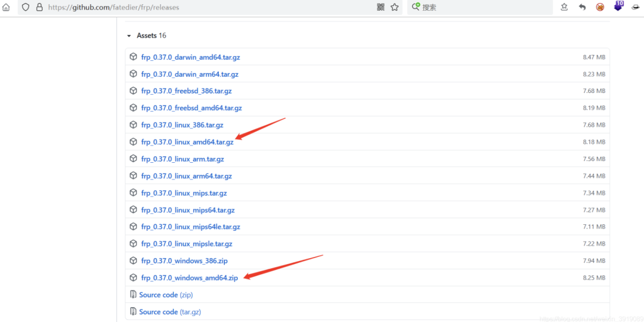Download frp_0.37.0_linux_arm64.tar.gz
Image resolution: width=644 pixels, height=322 pixels.
[187, 176]
